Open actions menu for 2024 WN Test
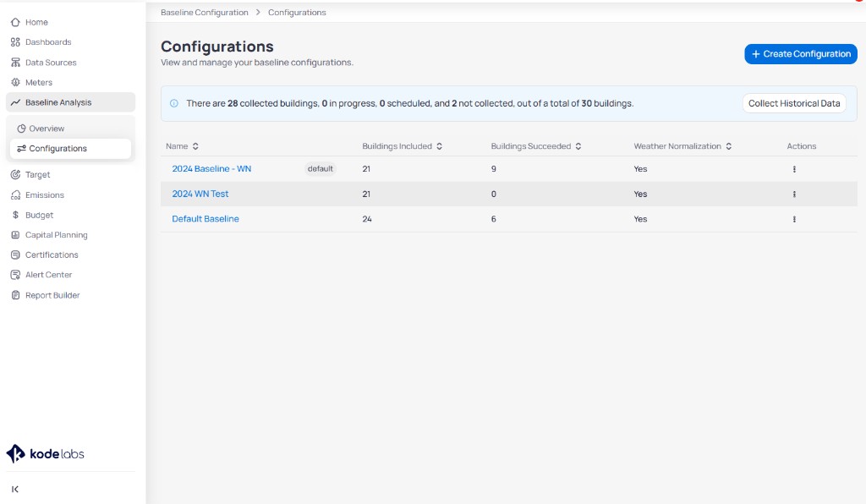866x504 pixels. tap(794, 194)
